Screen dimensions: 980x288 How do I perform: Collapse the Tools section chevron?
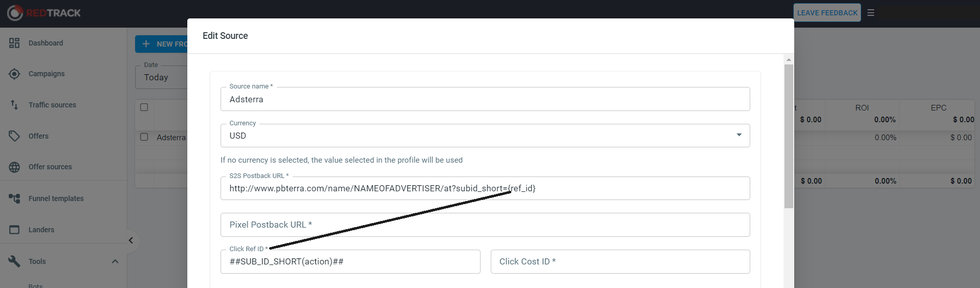[115, 261]
